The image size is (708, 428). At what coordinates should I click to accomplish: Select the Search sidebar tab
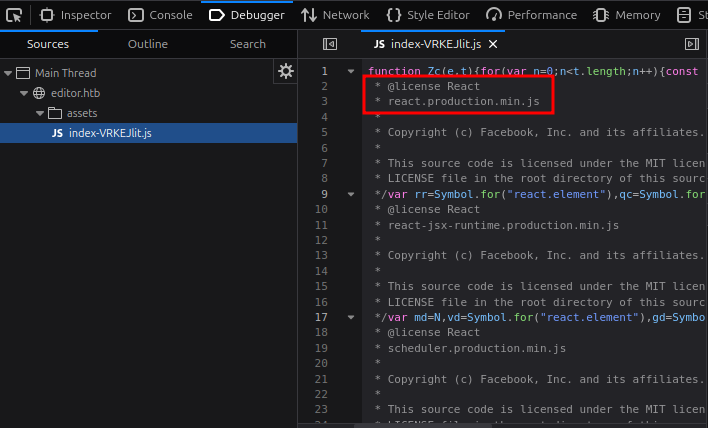click(x=248, y=44)
